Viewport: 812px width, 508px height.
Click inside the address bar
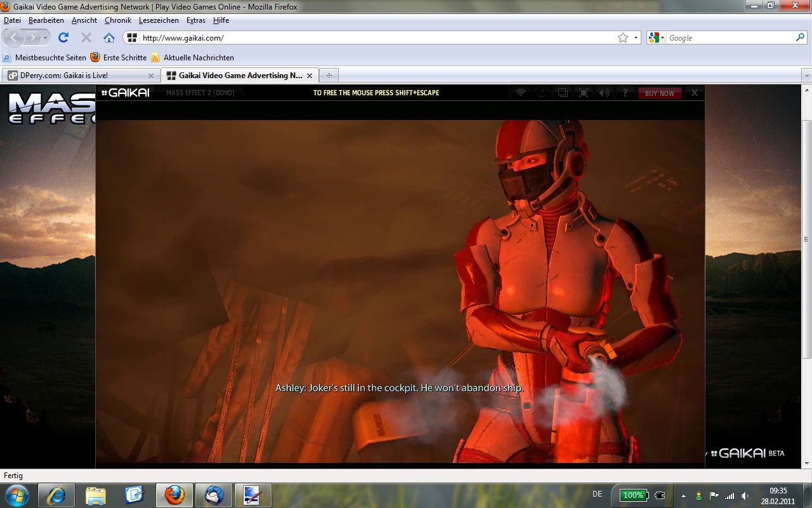coord(317,37)
